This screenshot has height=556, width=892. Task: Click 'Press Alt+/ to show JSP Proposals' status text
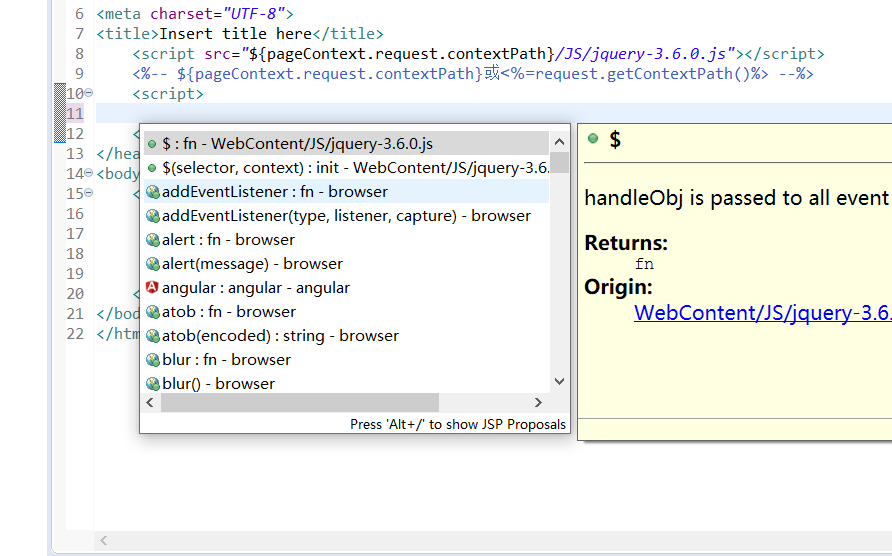tap(457, 425)
